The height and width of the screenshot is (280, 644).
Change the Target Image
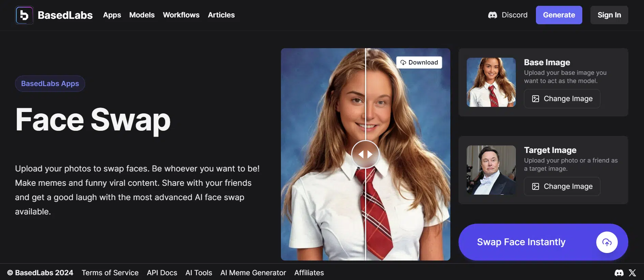click(x=562, y=186)
